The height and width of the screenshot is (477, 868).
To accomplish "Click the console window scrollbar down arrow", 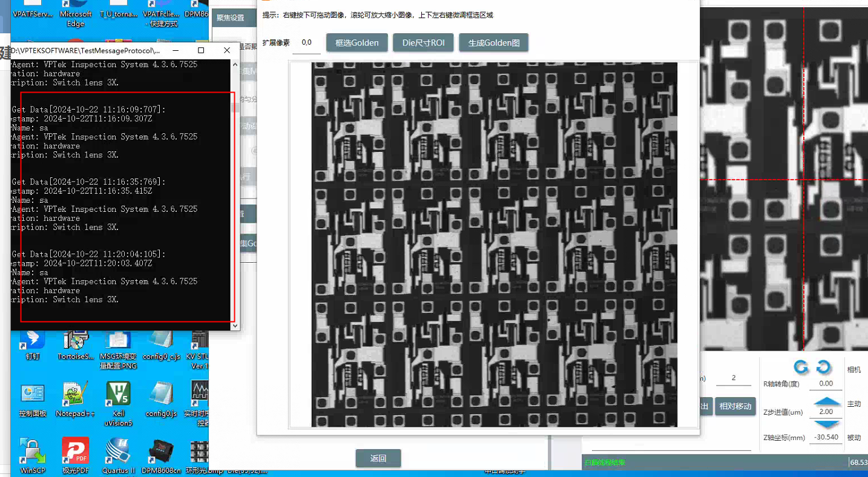I will 235,326.
